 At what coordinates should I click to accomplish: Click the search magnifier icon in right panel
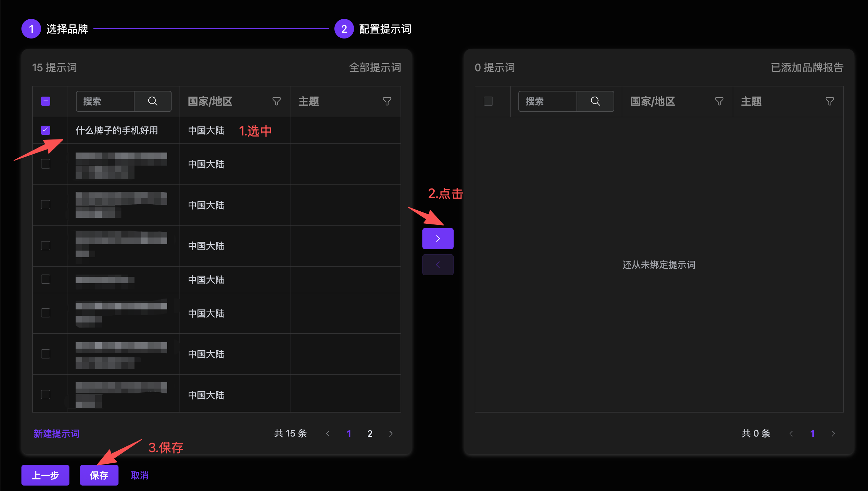595,101
